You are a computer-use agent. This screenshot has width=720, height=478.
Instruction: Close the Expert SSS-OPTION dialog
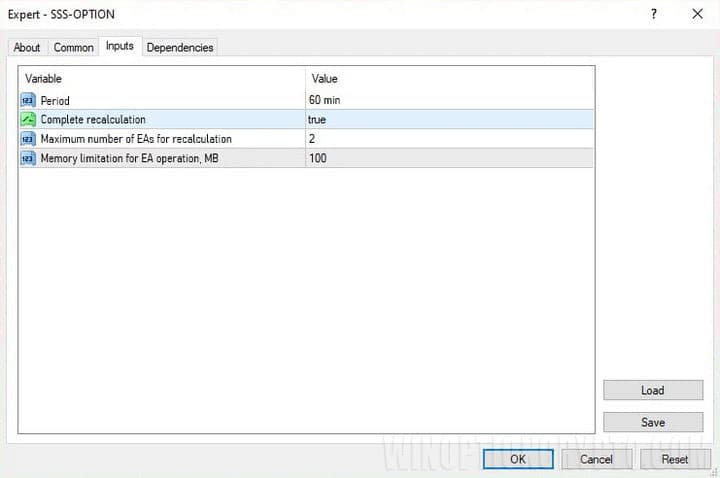(697, 14)
